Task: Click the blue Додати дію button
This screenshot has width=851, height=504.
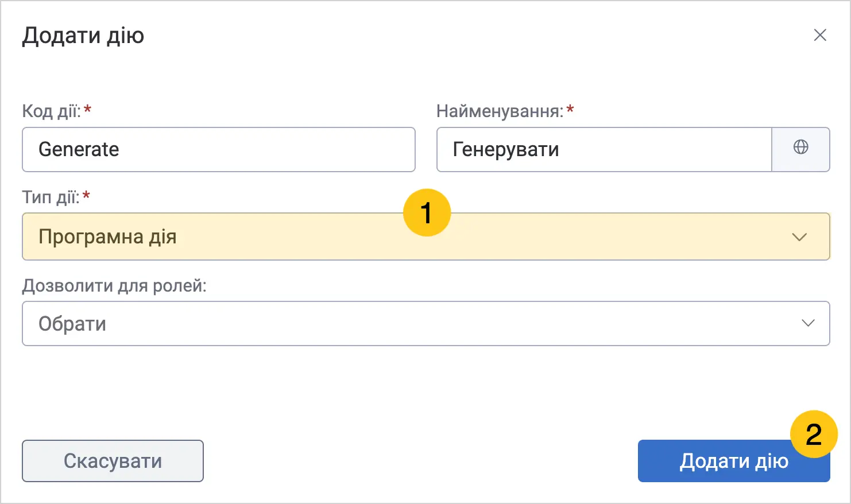Action: pos(734,461)
